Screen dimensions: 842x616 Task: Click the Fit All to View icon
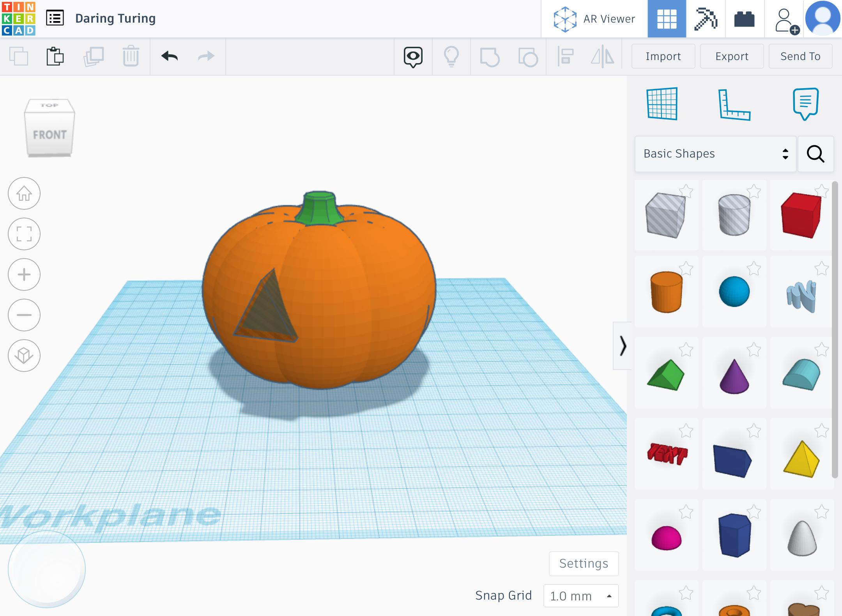[x=24, y=234]
